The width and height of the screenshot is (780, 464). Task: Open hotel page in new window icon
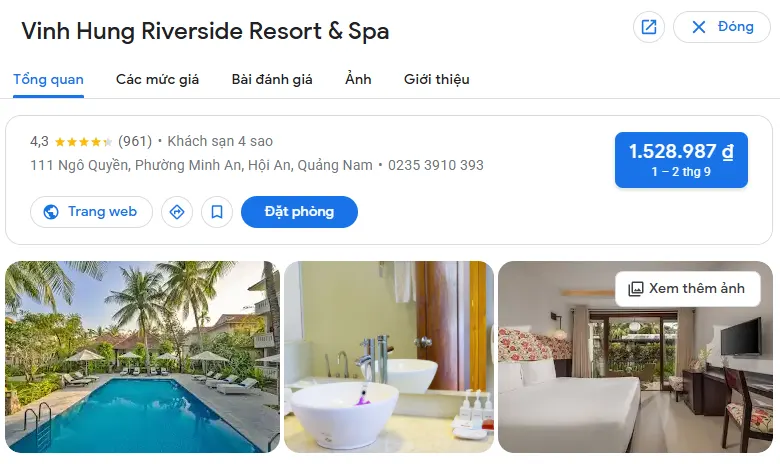pos(649,27)
